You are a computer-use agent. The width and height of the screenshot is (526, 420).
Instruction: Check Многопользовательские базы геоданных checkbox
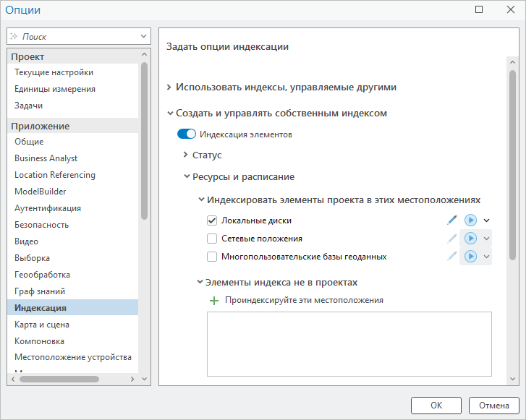tap(212, 257)
